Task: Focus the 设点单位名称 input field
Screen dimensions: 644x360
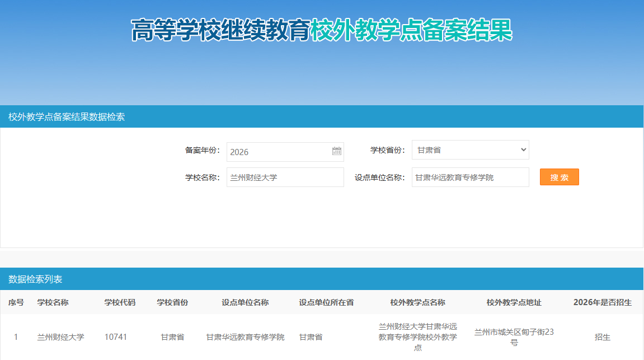Action: (x=470, y=177)
